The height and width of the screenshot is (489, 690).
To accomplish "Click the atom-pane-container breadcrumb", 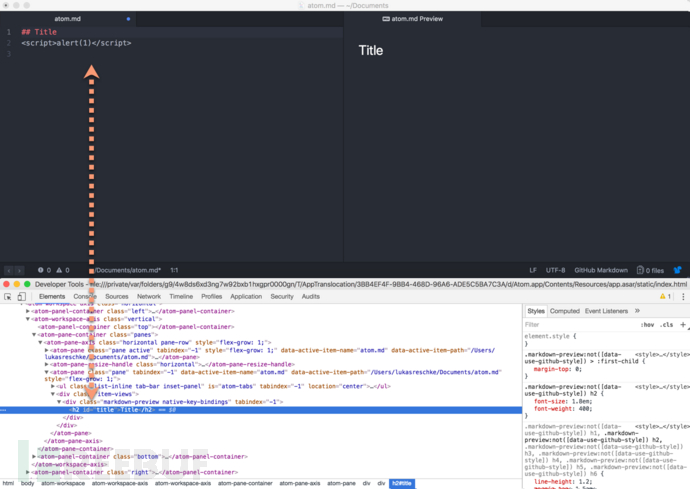I will (245, 483).
